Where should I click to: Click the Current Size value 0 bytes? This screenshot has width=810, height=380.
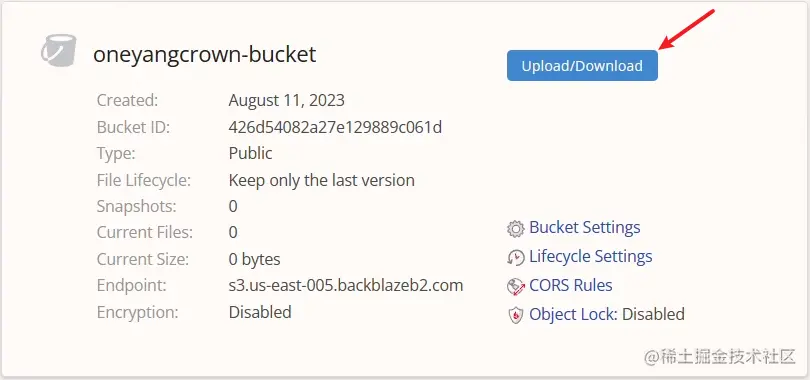(255, 259)
